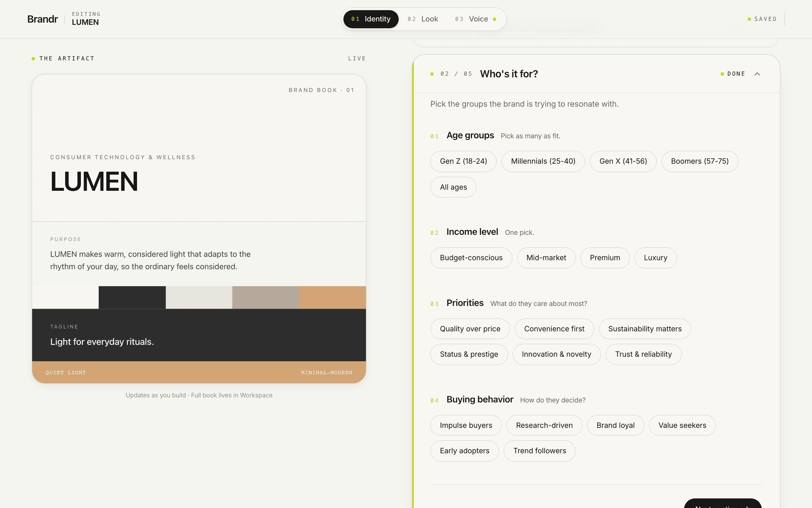Click the QUIET LIGHT footer label
Viewport: 812px width, 508px height.
66,373
